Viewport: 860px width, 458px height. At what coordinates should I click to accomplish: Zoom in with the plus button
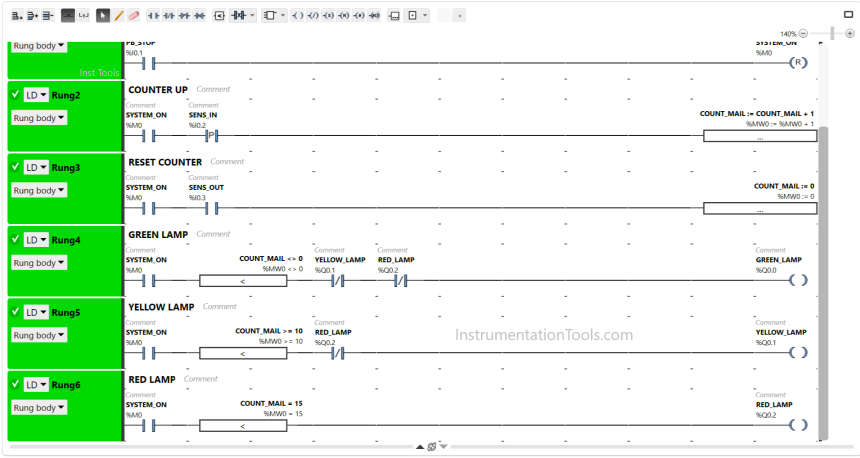pyautogui.click(x=850, y=33)
